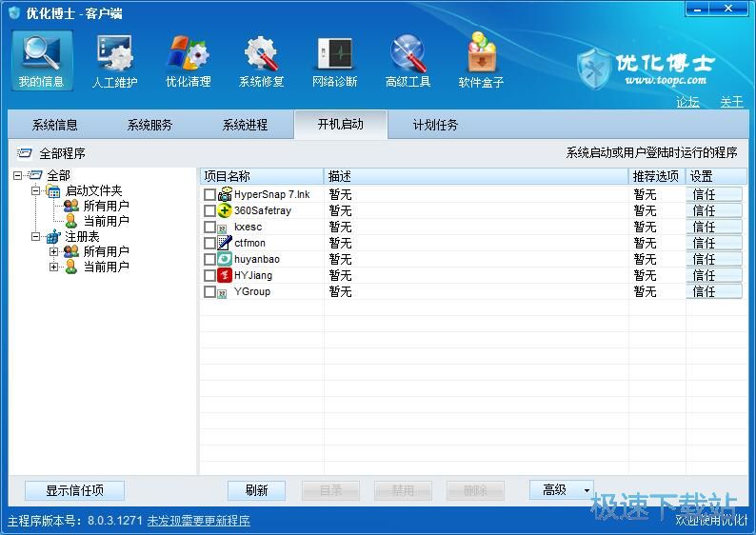Viewport: 756px width, 535px height.
Task: Switch to the 系统信息 tab
Action: point(55,126)
